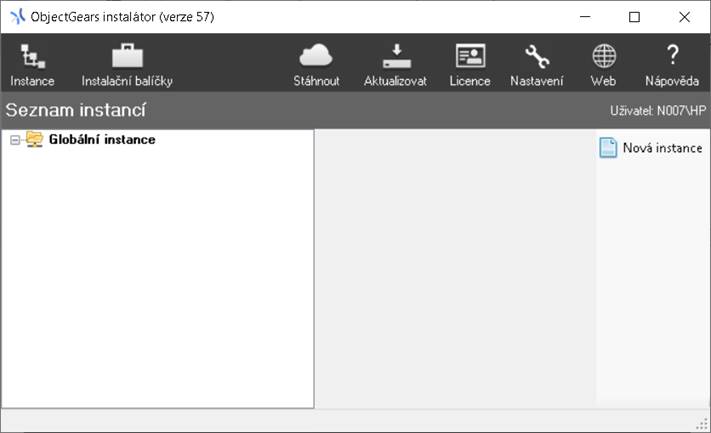Open Instalační balíčky briefcase icon
The height and width of the screenshot is (433, 711).
[x=127, y=56]
